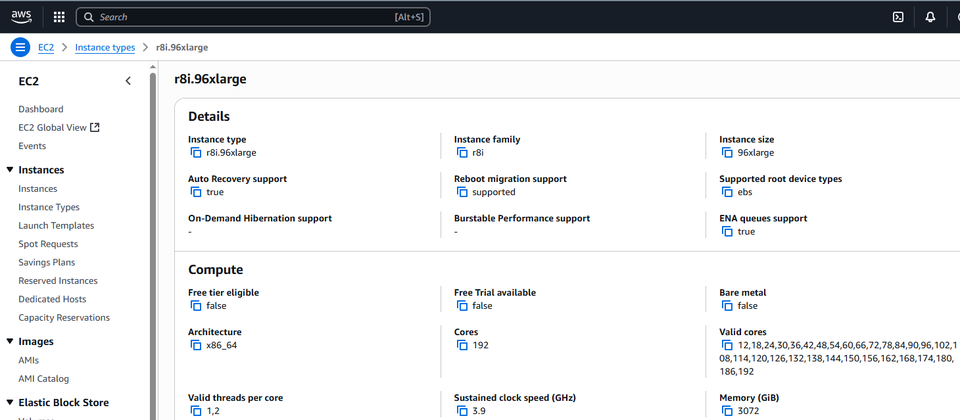Open the CloudShell terminal icon
Screen dimensions: 960x420
click(x=898, y=17)
